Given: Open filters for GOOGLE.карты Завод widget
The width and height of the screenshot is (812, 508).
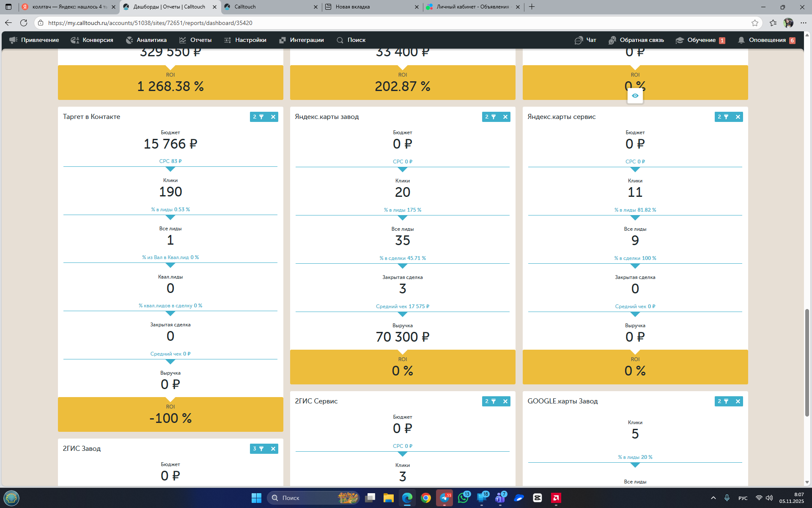Looking at the screenshot, I should 723,401.
